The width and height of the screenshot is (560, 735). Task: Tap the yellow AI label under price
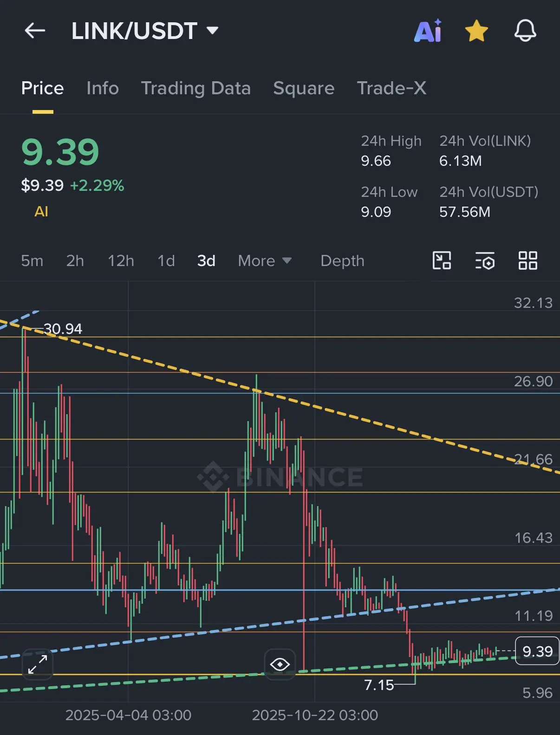tap(41, 212)
